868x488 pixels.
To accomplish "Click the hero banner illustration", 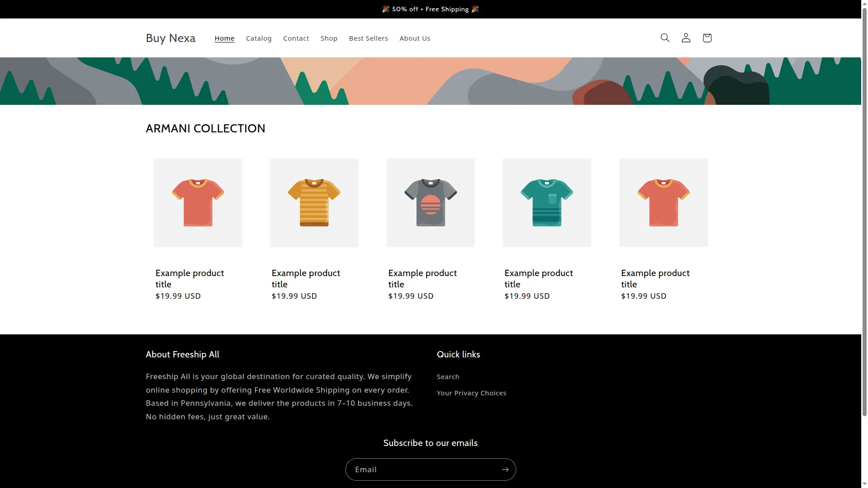I will 430,81.
